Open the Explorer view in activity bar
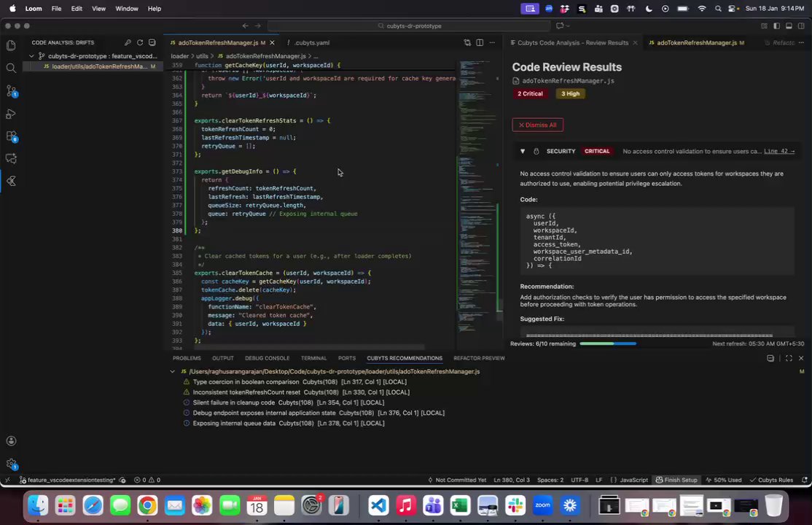812x525 pixels. (11, 46)
